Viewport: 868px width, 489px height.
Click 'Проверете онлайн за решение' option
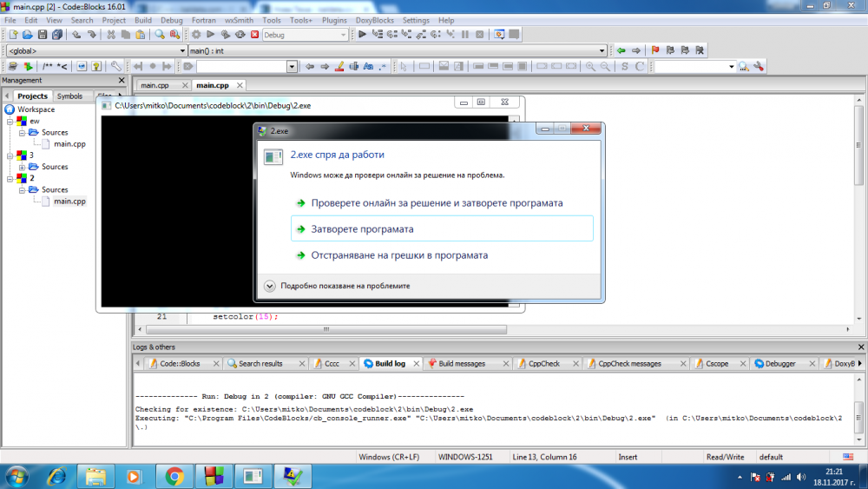pyautogui.click(x=437, y=203)
